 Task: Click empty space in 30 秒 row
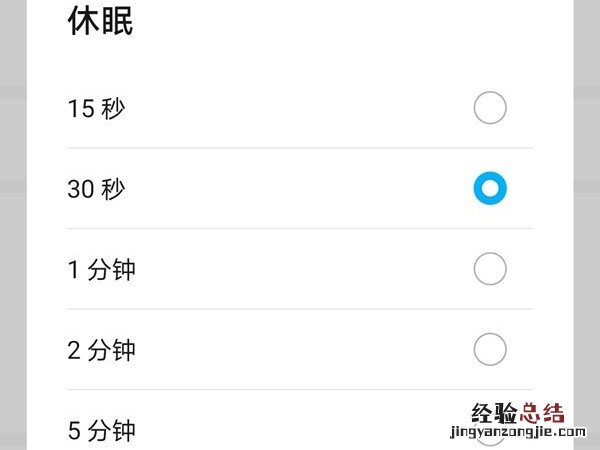tap(300, 188)
